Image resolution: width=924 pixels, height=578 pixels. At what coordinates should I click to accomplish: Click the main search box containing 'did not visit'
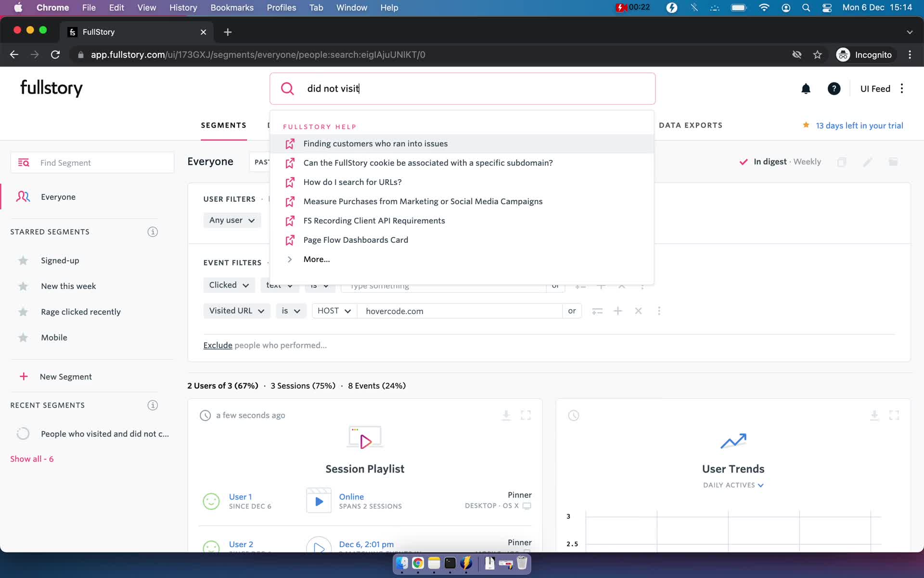[x=462, y=89]
